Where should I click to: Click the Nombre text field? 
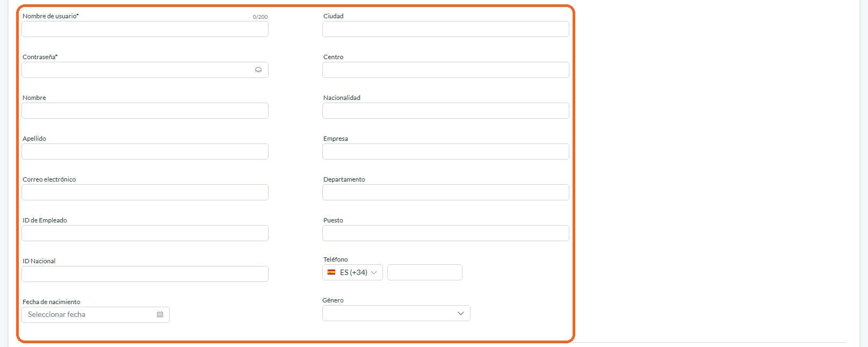click(x=145, y=111)
